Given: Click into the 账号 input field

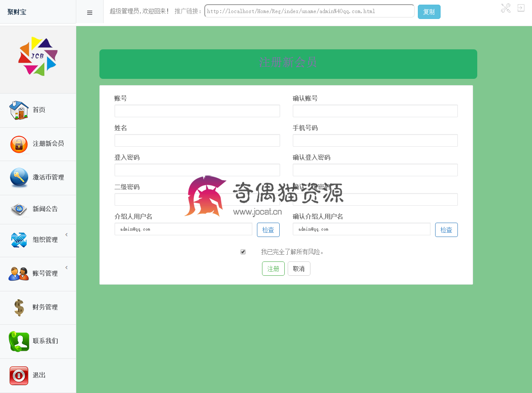Looking at the screenshot, I should click(197, 111).
